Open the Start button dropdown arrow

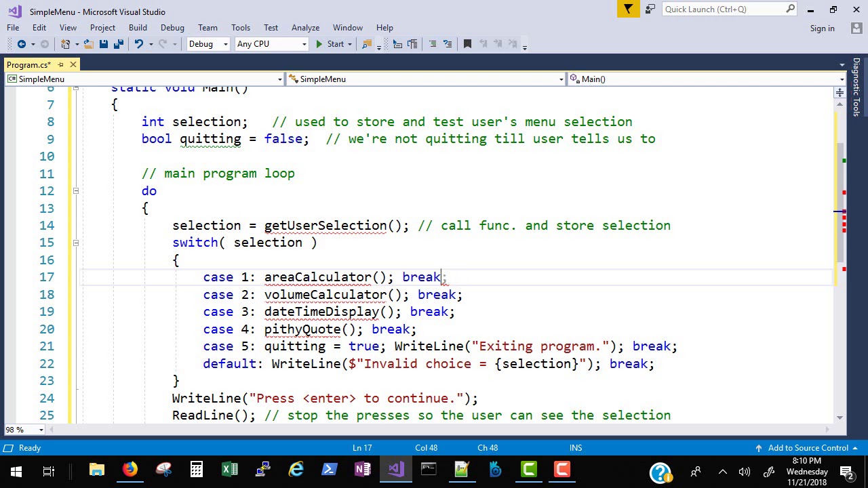coord(350,44)
